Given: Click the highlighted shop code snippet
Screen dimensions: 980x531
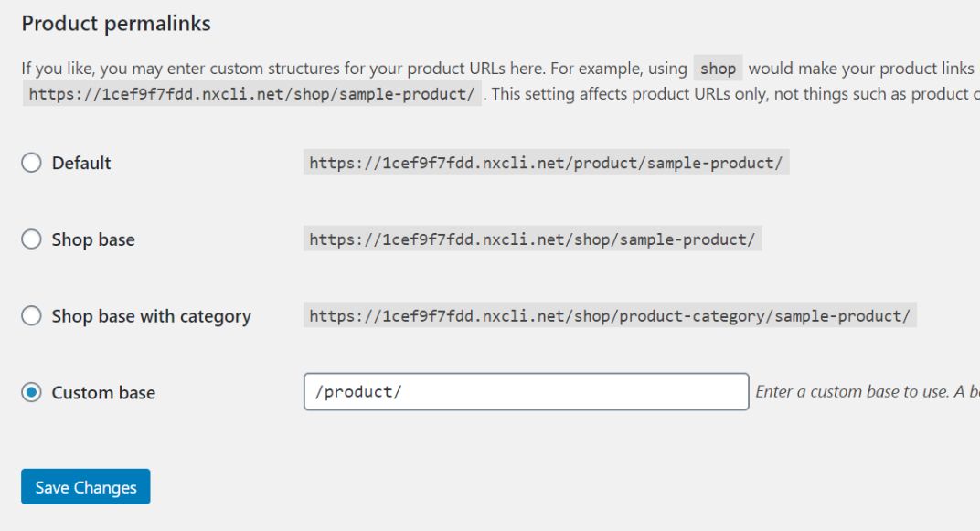Looking at the screenshot, I should pos(719,68).
